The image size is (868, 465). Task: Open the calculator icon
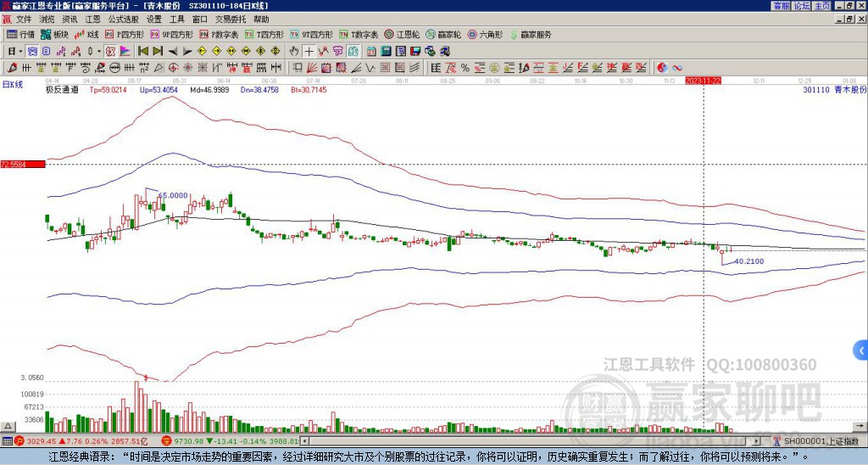pos(386,52)
